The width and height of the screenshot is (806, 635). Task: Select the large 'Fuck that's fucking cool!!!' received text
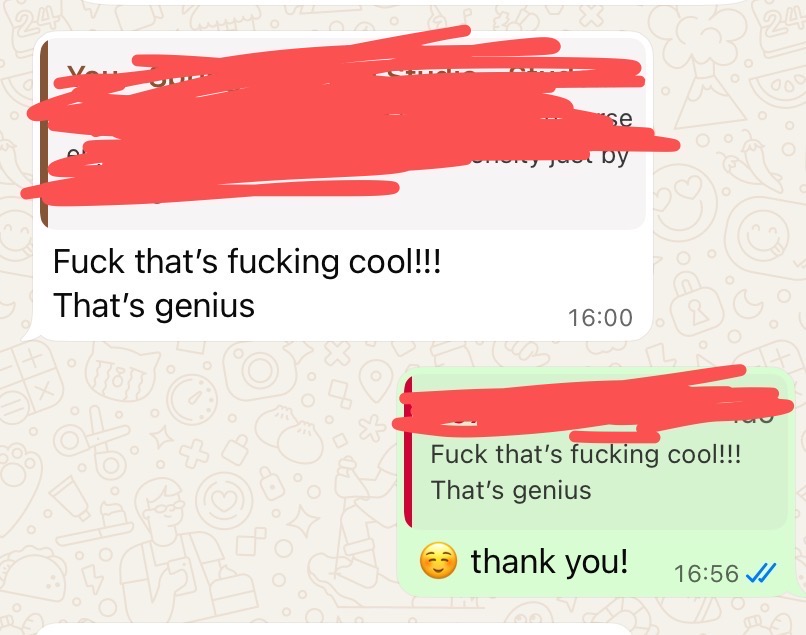tap(247, 262)
